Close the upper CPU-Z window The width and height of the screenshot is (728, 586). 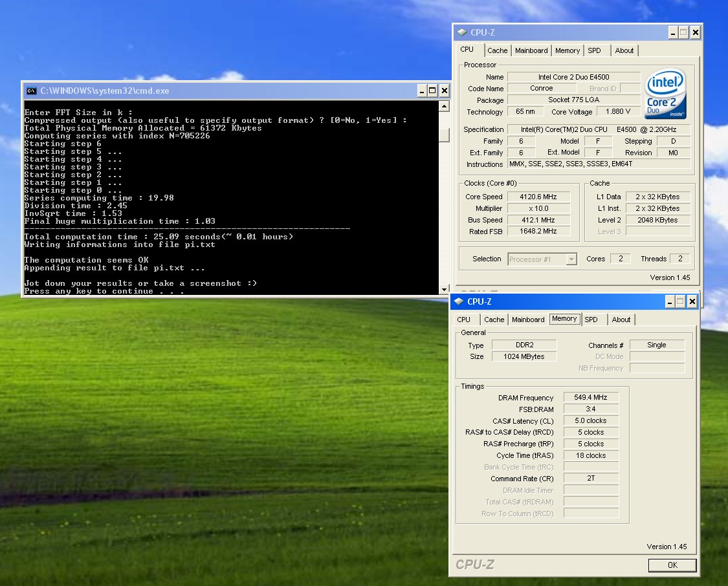point(696,32)
